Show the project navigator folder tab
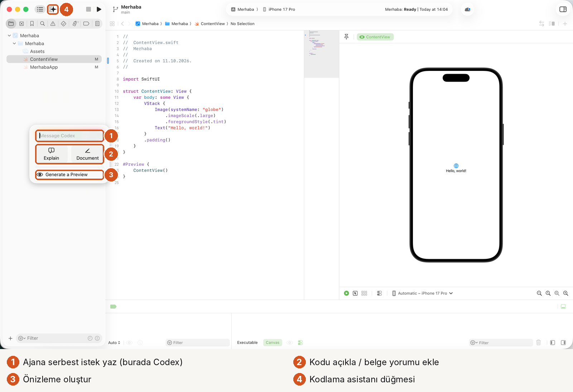 click(x=11, y=24)
